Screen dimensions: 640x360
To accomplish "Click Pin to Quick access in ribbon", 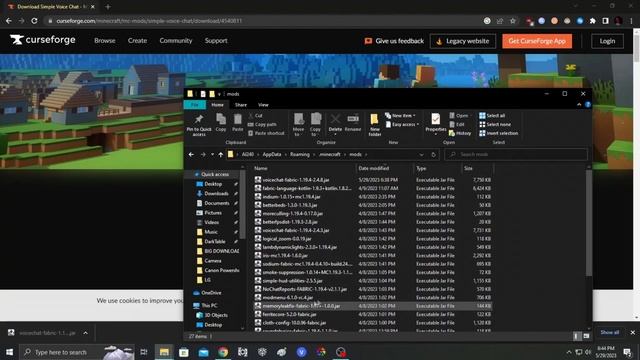I will tap(199, 125).
